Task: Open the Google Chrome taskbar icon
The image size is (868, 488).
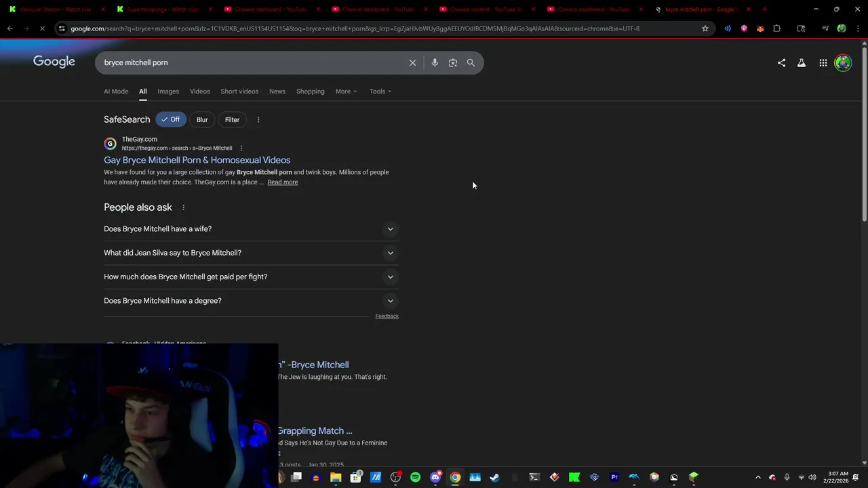Action: [x=455, y=477]
